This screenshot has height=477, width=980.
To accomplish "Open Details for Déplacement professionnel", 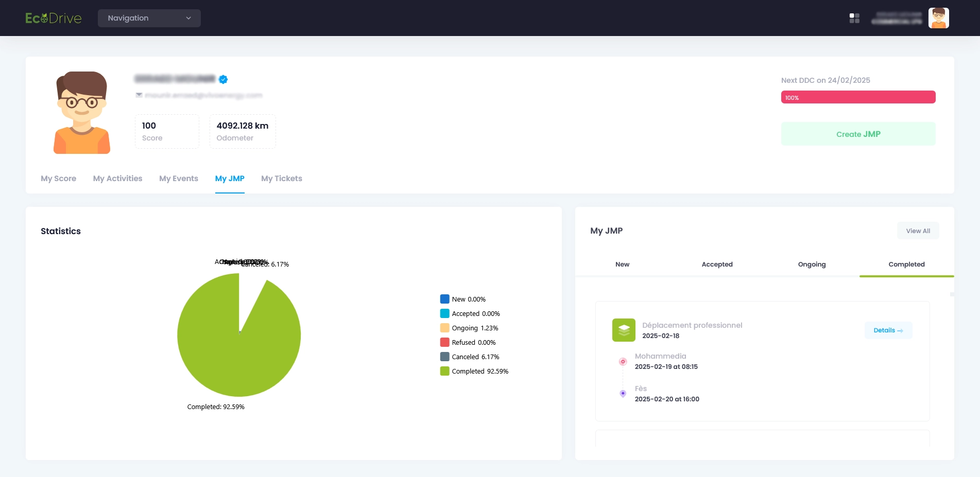I will (x=888, y=330).
